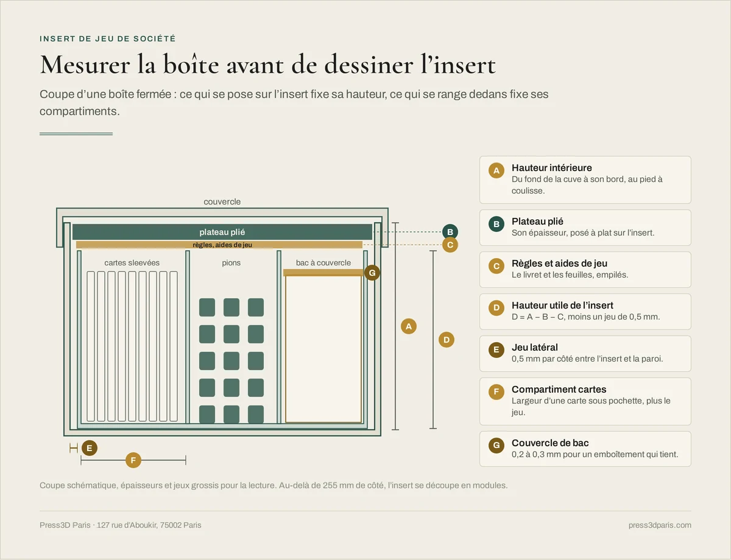Select the 'Jeu latéral' legend title
The width and height of the screenshot is (731, 560).
click(x=535, y=348)
